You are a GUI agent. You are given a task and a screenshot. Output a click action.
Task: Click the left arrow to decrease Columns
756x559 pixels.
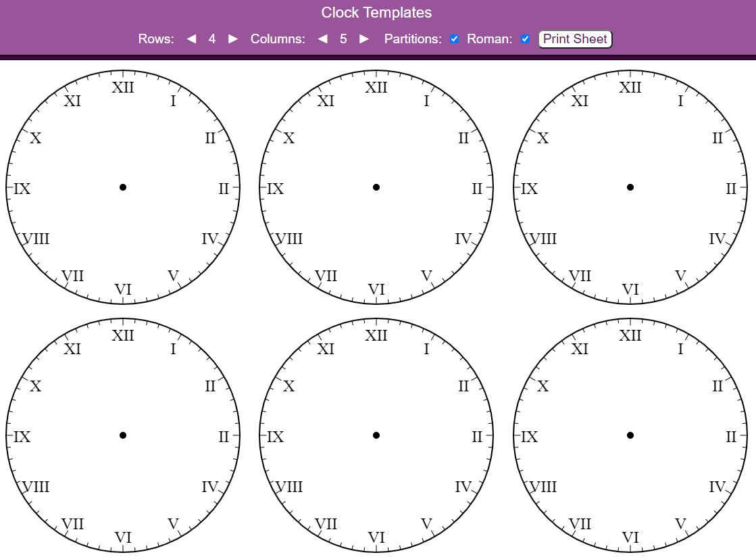[322, 39]
